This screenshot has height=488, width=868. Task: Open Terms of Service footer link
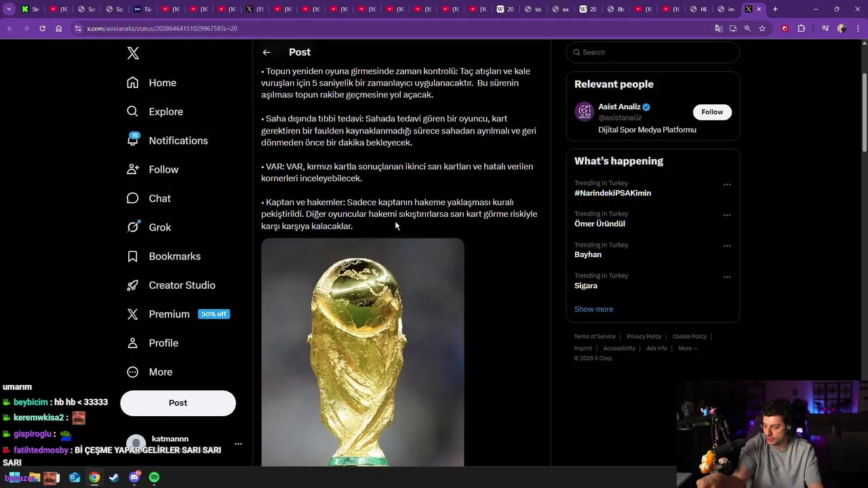point(595,337)
